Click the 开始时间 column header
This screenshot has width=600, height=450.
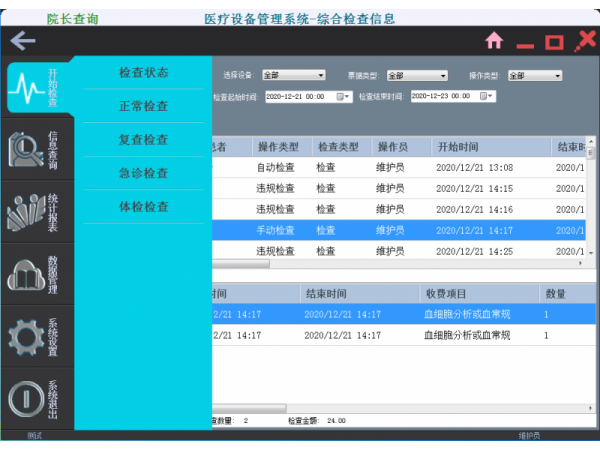click(x=463, y=147)
